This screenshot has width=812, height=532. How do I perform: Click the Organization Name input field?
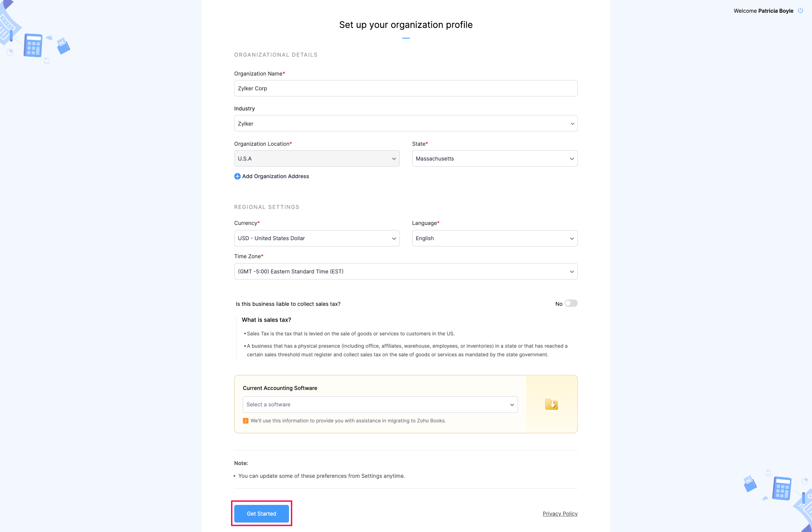coord(406,89)
